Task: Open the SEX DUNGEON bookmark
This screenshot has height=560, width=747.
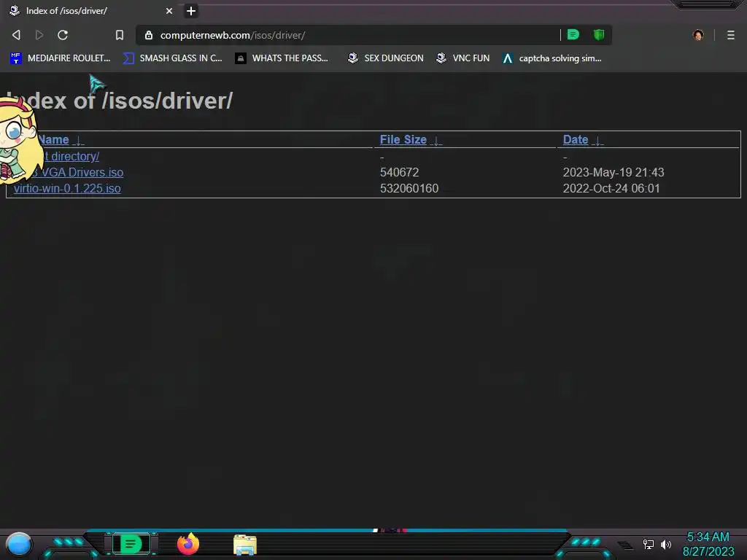Action: [x=385, y=58]
